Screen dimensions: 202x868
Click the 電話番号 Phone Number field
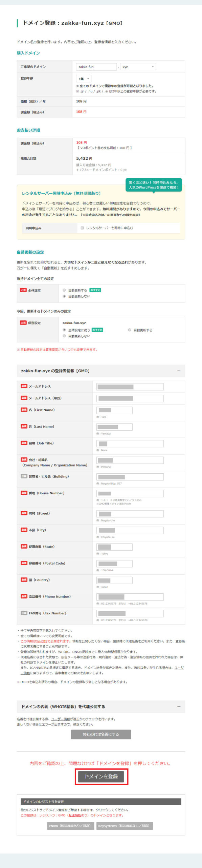[x=130, y=597]
